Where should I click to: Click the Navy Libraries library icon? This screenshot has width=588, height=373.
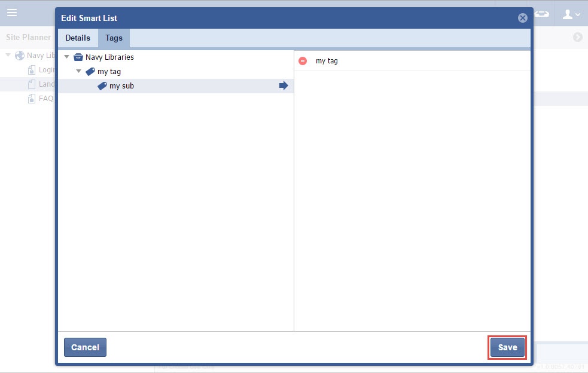(x=78, y=57)
